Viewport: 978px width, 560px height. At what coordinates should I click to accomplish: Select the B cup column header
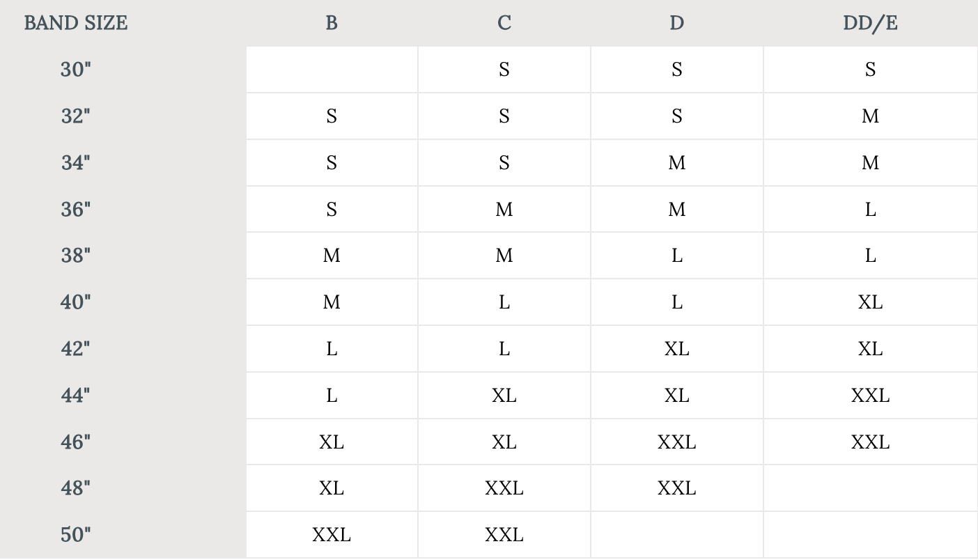click(332, 23)
